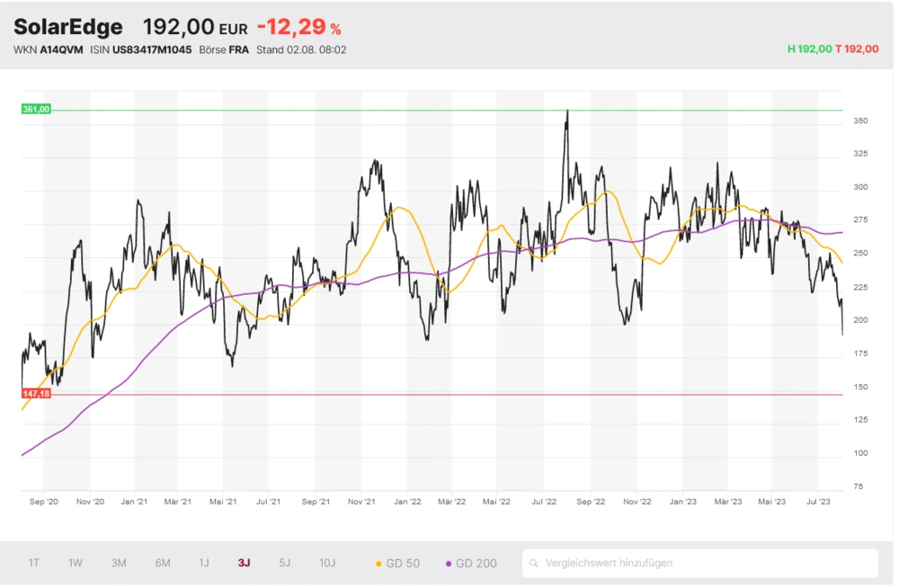Click the Börse FRA exchange label

(x=224, y=50)
